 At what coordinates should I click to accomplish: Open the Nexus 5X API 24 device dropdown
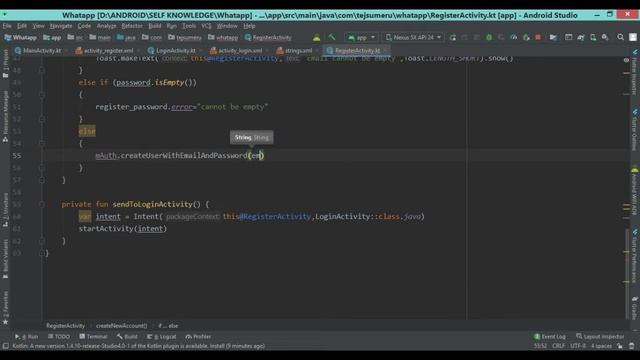413,37
